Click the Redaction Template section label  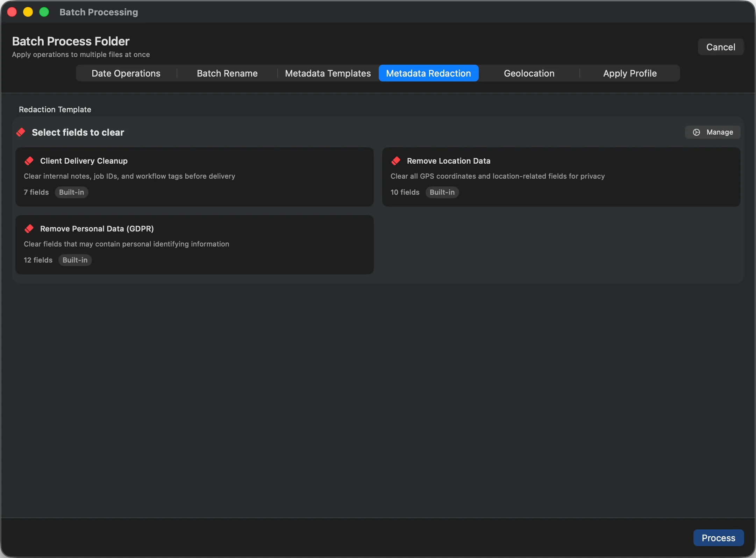coord(55,109)
